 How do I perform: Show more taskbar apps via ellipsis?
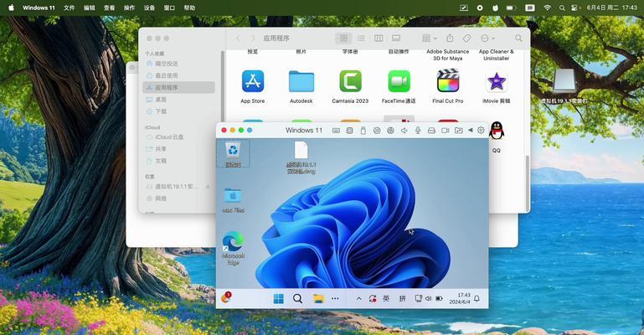[x=335, y=298]
